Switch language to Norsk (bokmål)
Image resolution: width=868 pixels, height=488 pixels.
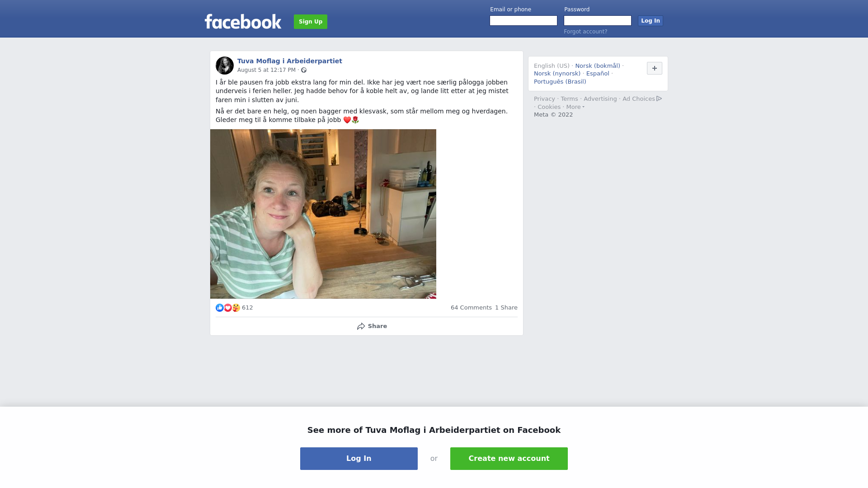point(598,66)
